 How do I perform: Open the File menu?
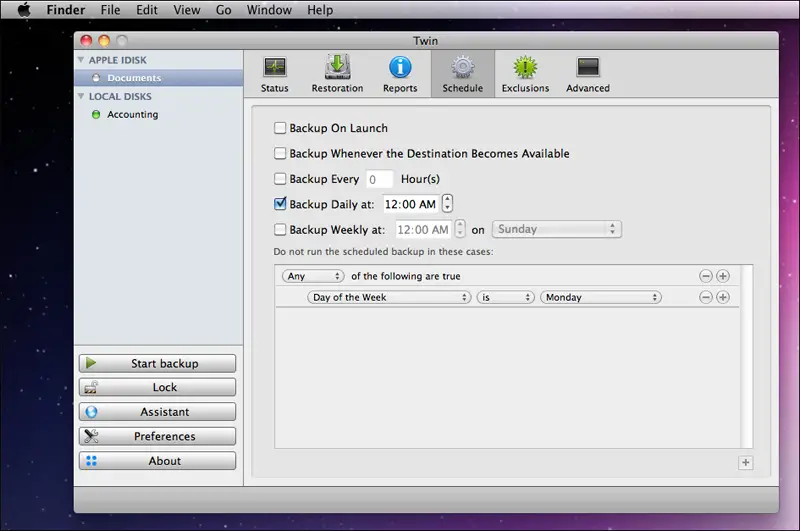(x=110, y=10)
